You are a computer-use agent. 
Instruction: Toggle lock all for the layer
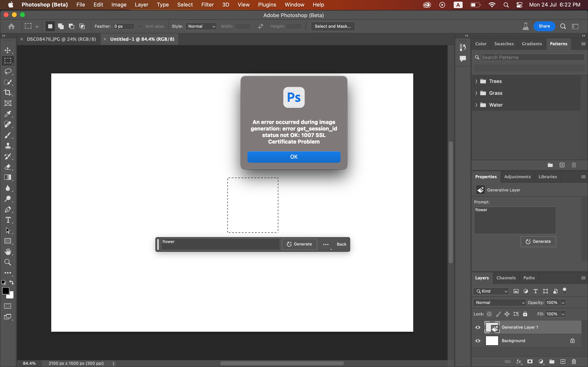525,314
